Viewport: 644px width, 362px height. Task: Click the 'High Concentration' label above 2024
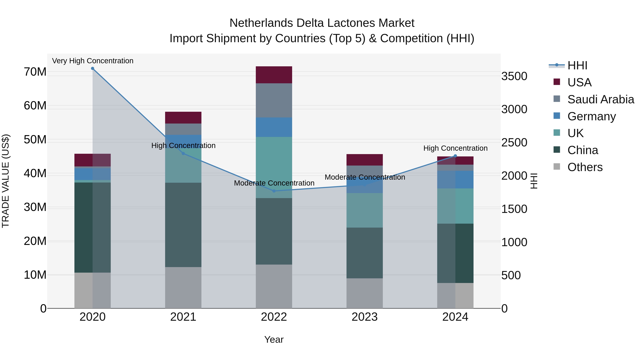455,148
